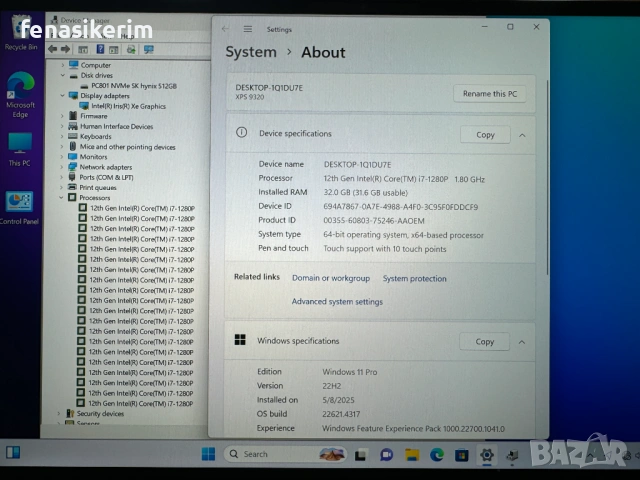Click the Rename this PC button

coord(490,94)
